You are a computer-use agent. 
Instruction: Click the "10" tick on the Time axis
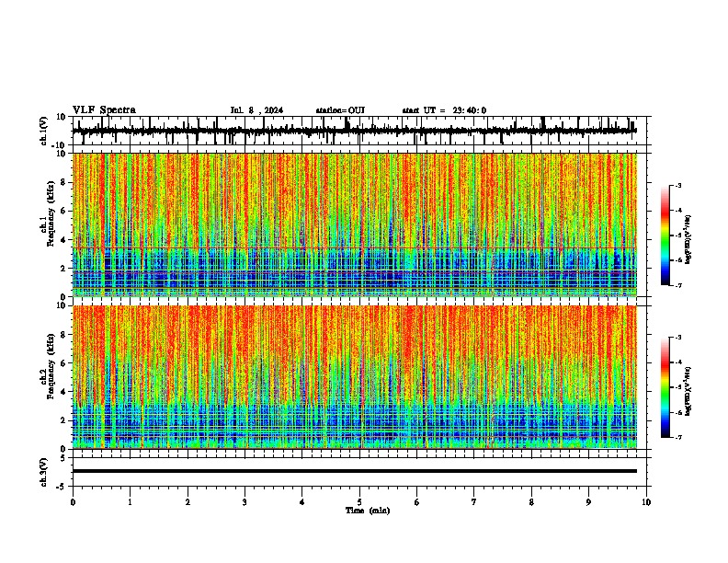click(646, 502)
